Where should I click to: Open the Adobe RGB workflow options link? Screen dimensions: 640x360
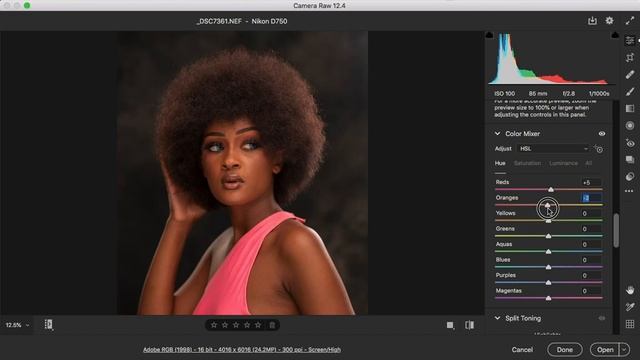pyautogui.click(x=242, y=350)
